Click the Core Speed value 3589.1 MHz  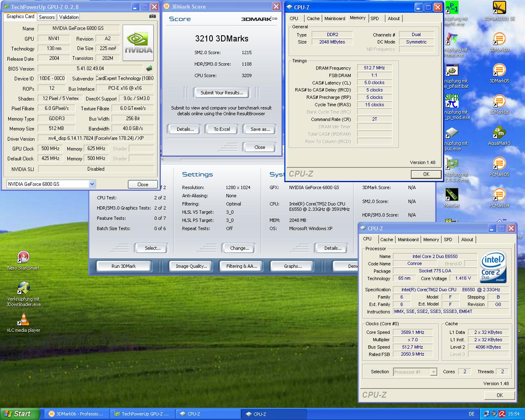pos(413,332)
